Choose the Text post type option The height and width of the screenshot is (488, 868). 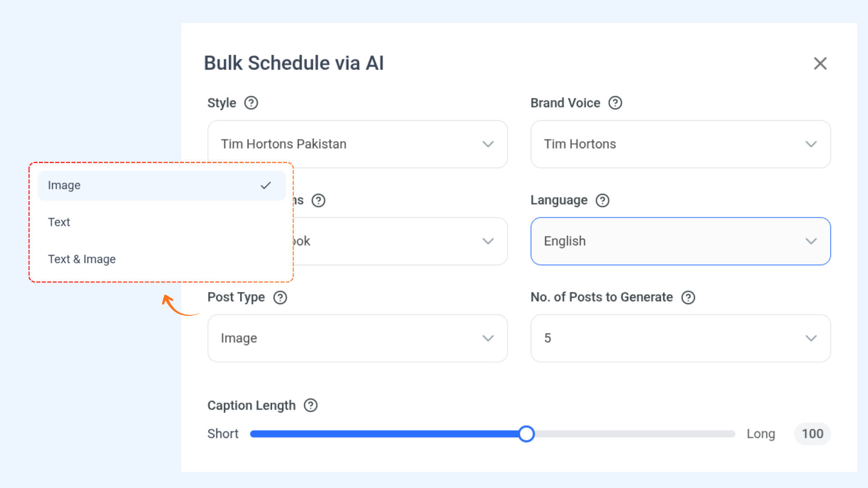click(59, 222)
